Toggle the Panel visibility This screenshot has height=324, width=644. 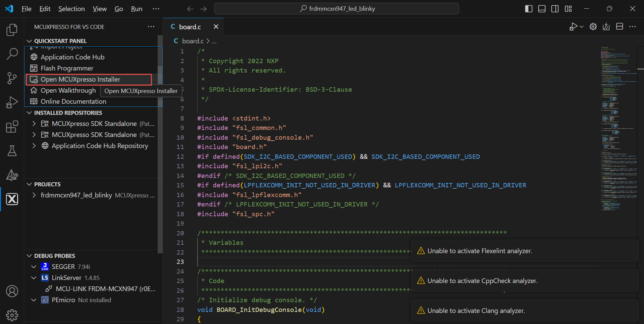(x=541, y=9)
